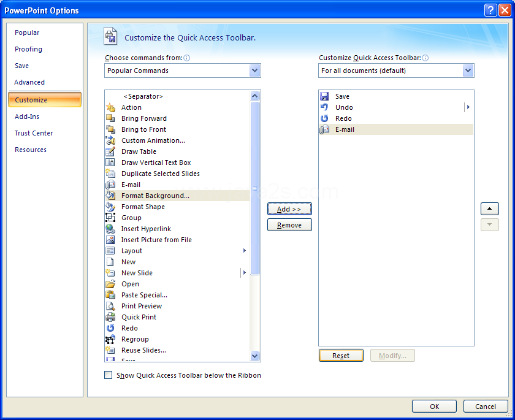This screenshot has width=515, height=420.
Task: Click the Regroup command icon
Action: tap(110, 339)
